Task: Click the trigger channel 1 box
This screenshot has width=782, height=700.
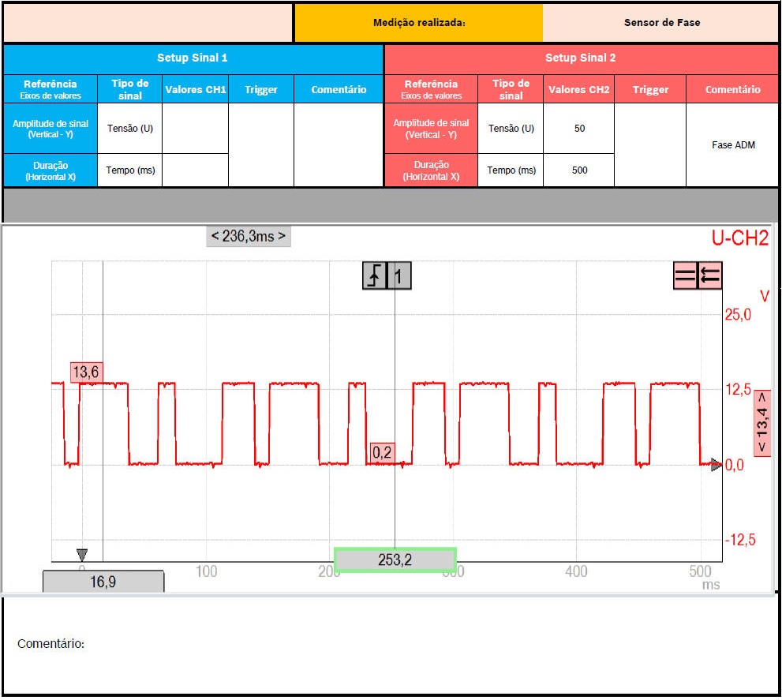Action: click(x=399, y=277)
